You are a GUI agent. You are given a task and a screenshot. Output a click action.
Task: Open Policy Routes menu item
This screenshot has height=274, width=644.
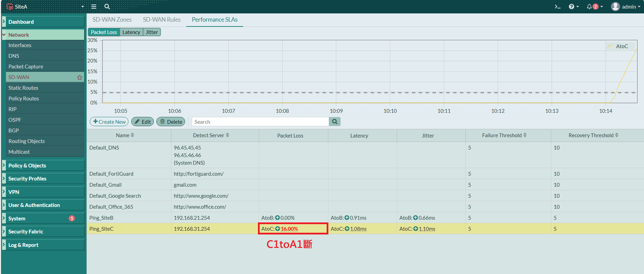[45, 98]
